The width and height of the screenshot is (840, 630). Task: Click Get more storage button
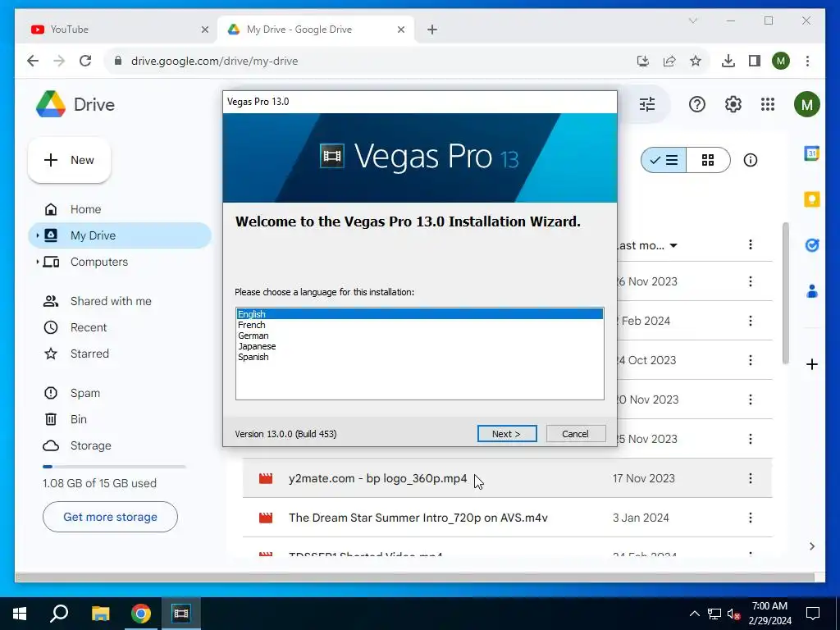pyautogui.click(x=110, y=517)
